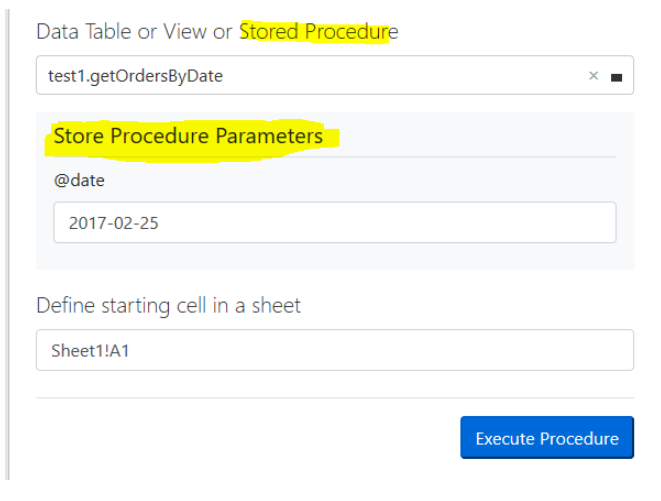The image size is (661, 501).
Task: Click the Sheet1!A1 starting cell field
Action: tap(335, 350)
